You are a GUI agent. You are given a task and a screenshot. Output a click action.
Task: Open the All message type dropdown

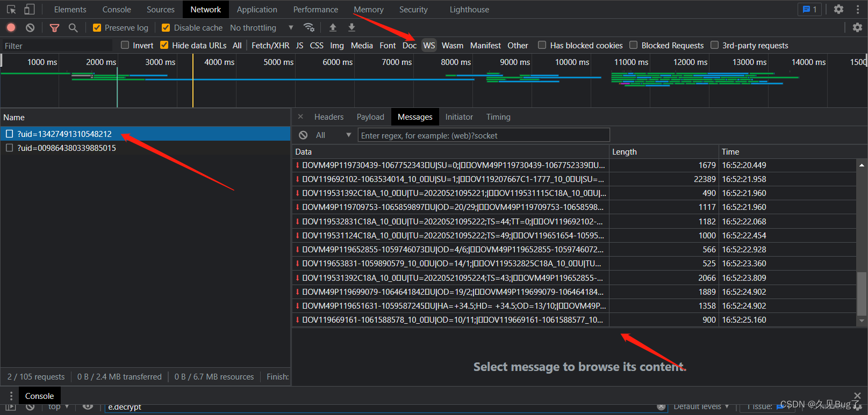pyautogui.click(x=333, y=135)
